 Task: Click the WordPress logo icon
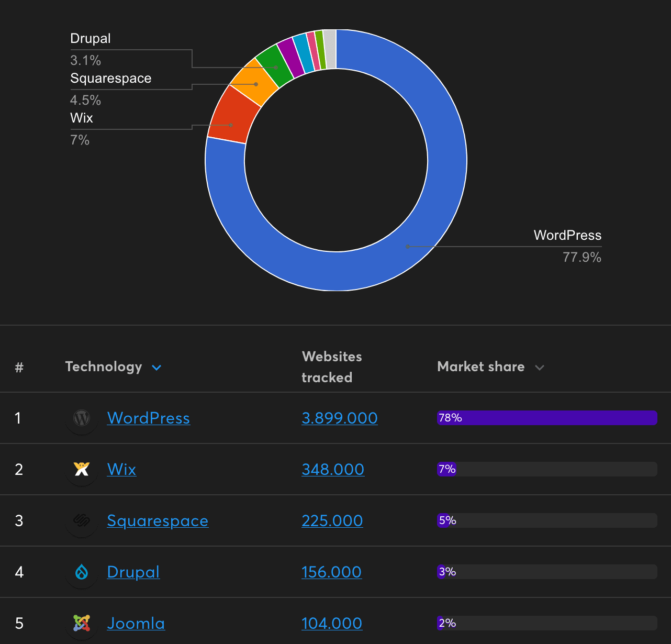click(x=82, y=418)
